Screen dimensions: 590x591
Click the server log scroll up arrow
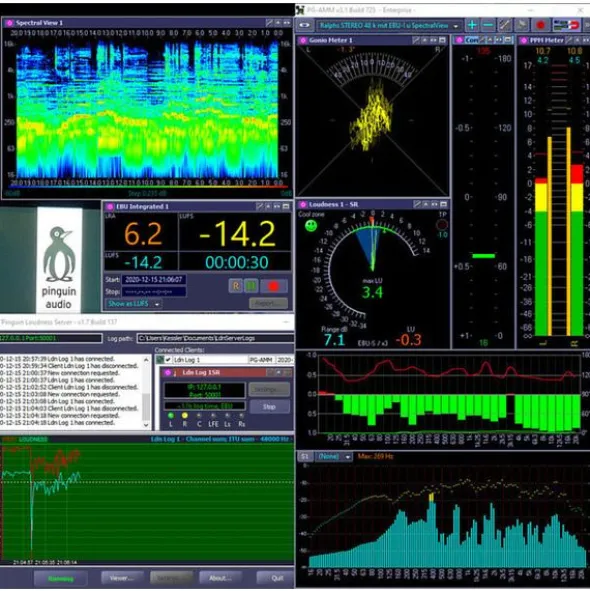pos(146,360)
